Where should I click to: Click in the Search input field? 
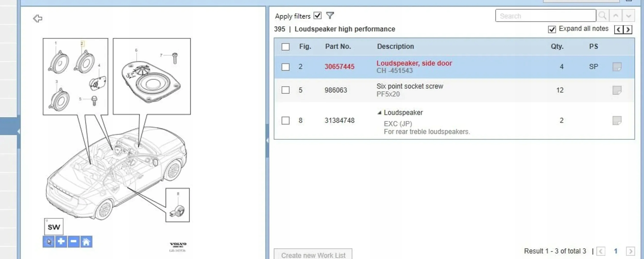(x=546, y=16)
